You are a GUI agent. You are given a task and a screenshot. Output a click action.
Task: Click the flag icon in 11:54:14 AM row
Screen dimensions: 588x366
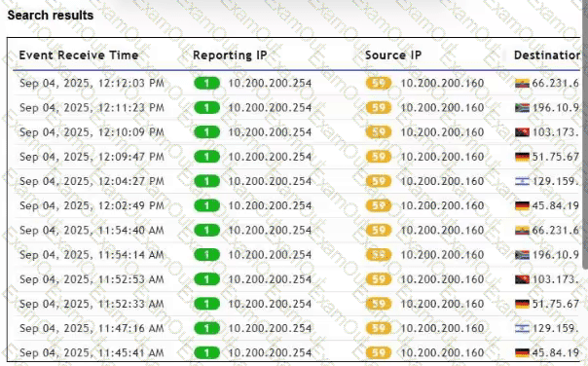coord(522,255)
